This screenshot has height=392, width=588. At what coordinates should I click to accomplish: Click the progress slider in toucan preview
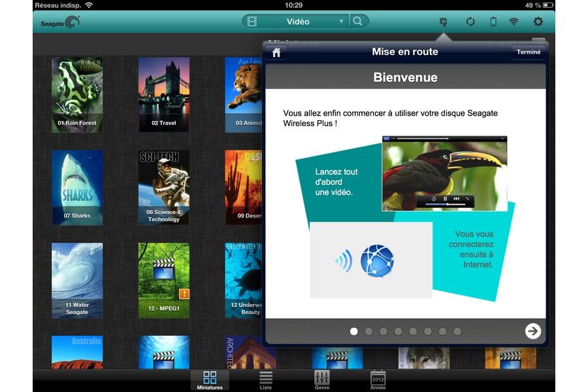point(446,204)
